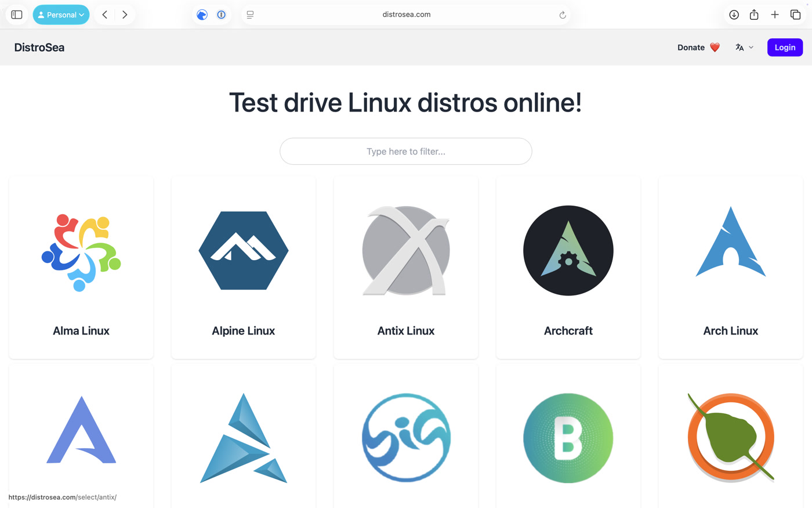Select the Arch Linux logo

click(731, 242)
